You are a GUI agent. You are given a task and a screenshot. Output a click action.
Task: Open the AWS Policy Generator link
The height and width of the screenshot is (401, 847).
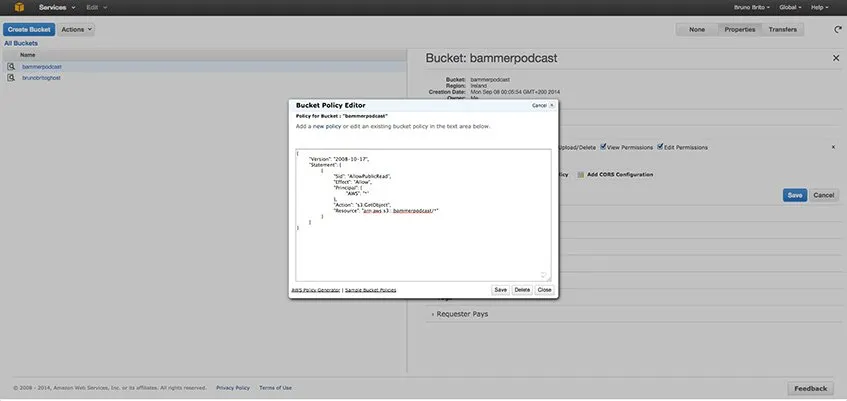(x=316, y=290)
